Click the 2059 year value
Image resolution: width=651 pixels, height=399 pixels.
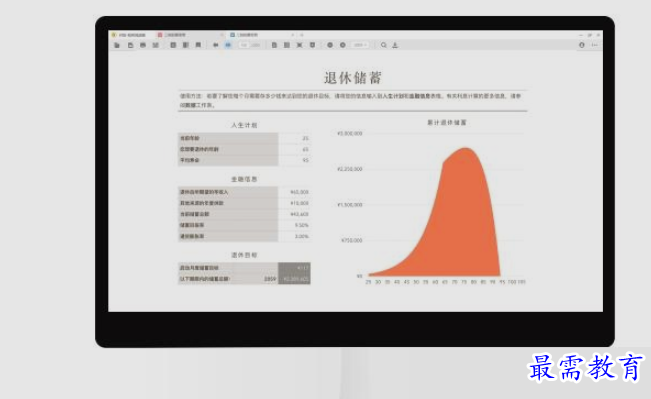point(270,279)
